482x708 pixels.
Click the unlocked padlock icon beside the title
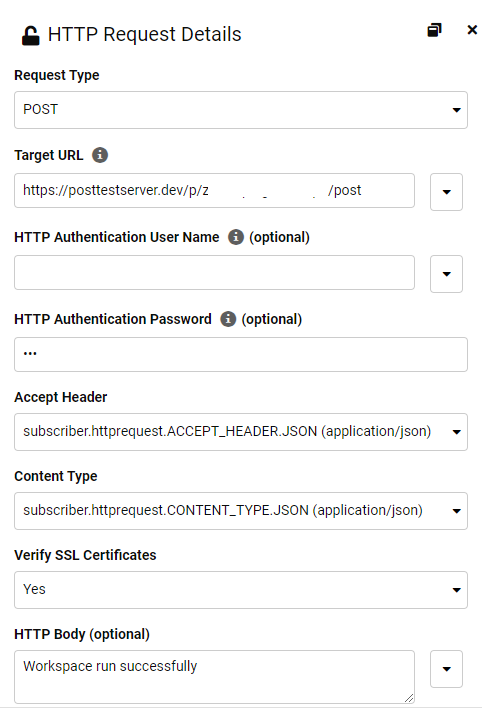coord(31,36)
